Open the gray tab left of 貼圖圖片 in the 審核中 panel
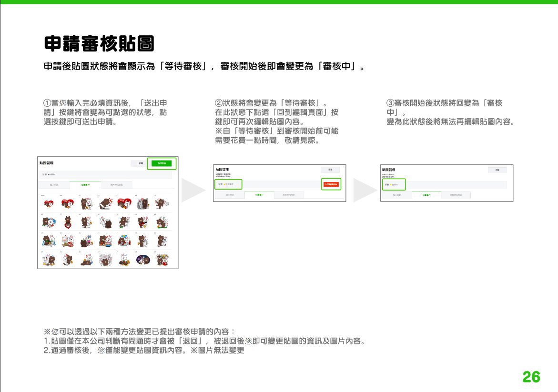 pyautogui.click(x=397, y=195)
